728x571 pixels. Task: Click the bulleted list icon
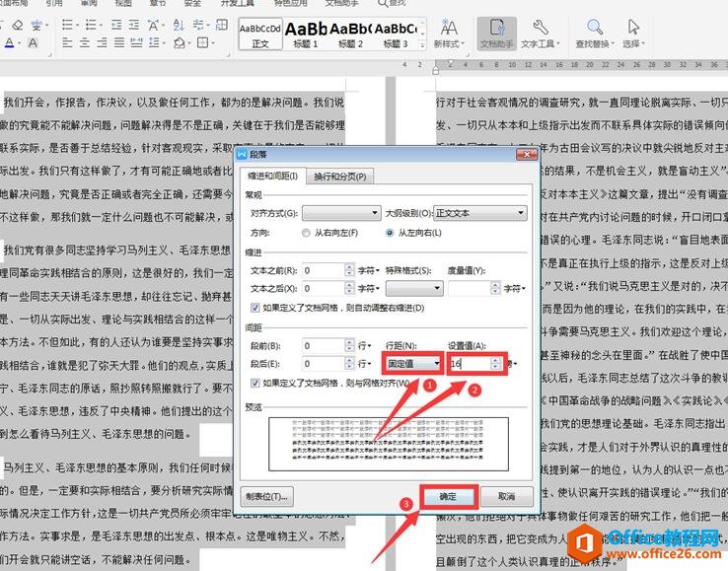click(67, 25)
